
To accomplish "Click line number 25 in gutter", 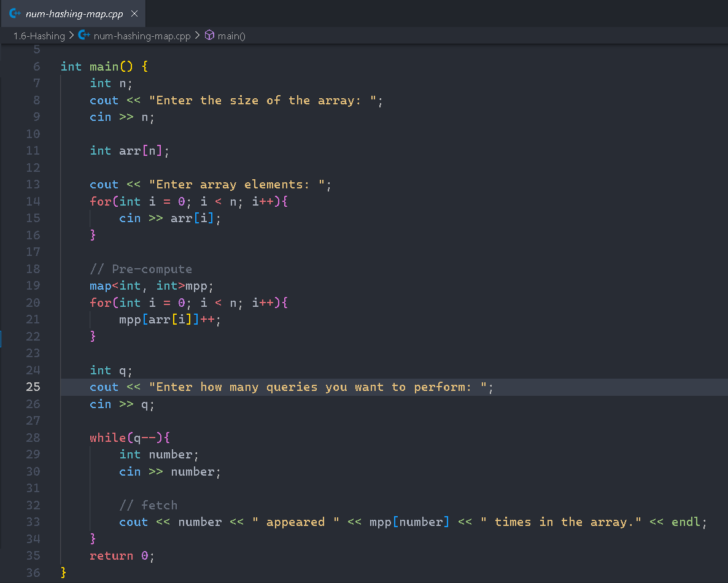I will tap(33, 387).
